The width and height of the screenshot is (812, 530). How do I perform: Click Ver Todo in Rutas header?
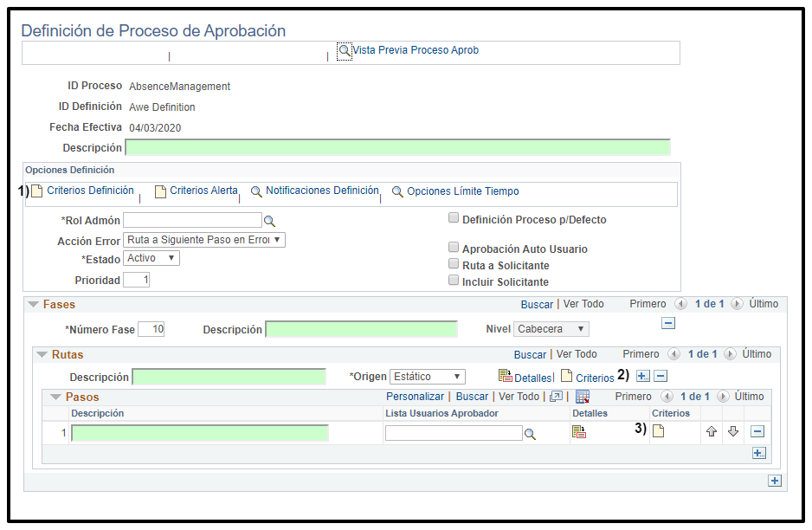pyautogui.click(x=577, y=354)
